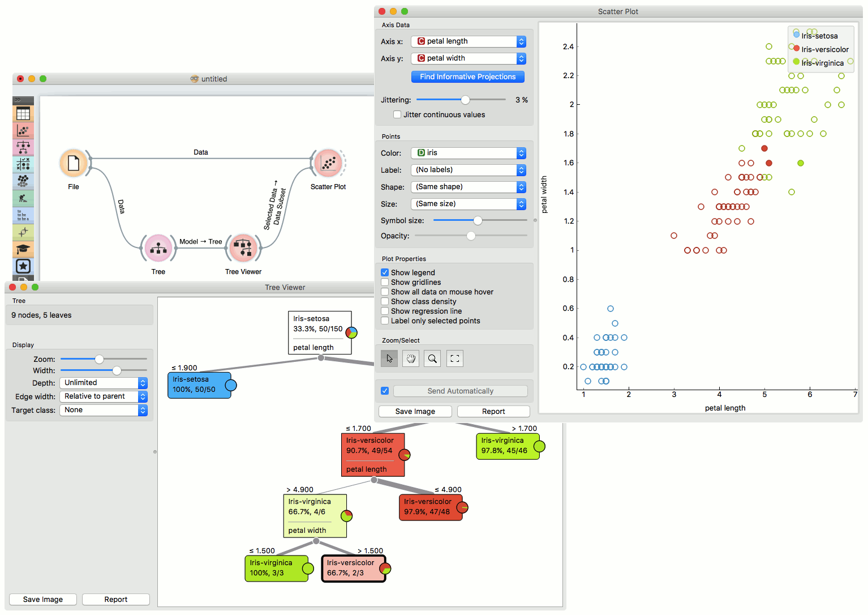The height and width of the screenshot is (615, 868).
Task: Activate the hand pan tool
Action: point(411,358)
